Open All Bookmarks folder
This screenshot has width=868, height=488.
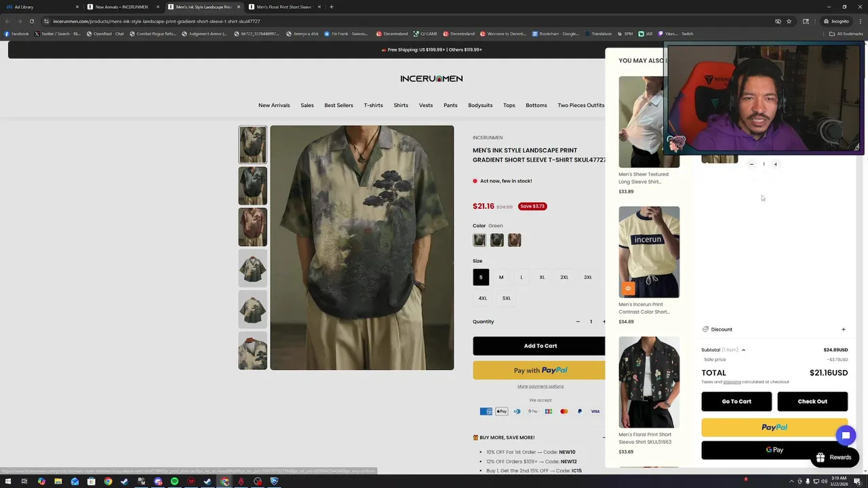pyautogui.click(x=846, y=33)
